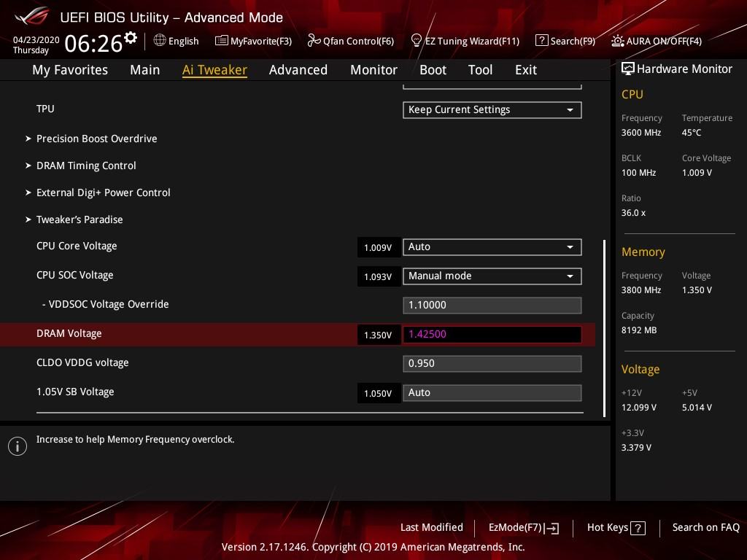Click the info icon beside help text
The image size is (747, 560).
[x=18, y=446]
